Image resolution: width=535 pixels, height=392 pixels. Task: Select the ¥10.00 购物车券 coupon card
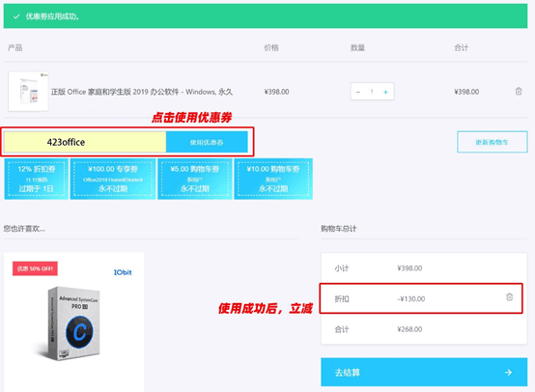[273, 179]
